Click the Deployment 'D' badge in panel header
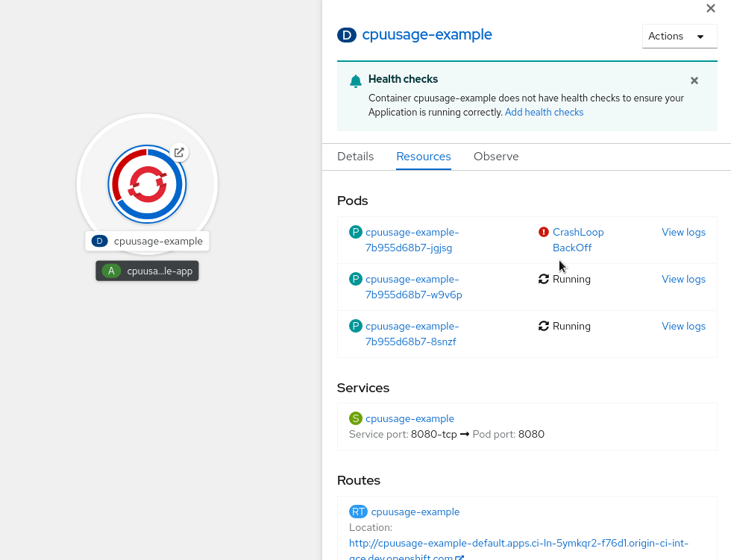 [x=347, y=35]
